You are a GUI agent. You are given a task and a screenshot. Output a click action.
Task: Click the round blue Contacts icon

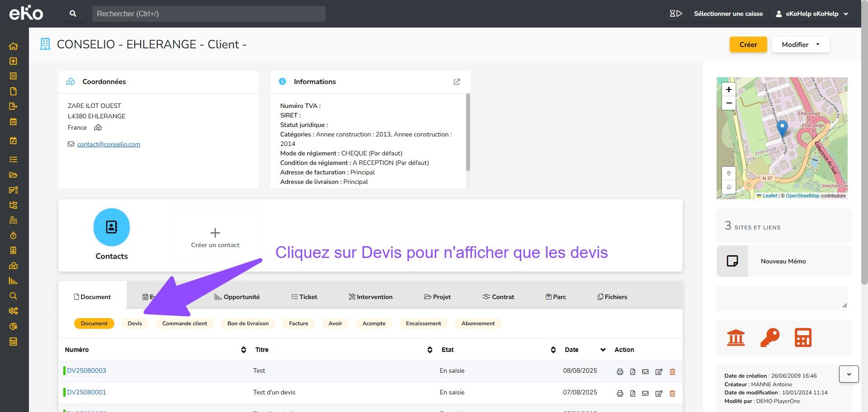112,227
